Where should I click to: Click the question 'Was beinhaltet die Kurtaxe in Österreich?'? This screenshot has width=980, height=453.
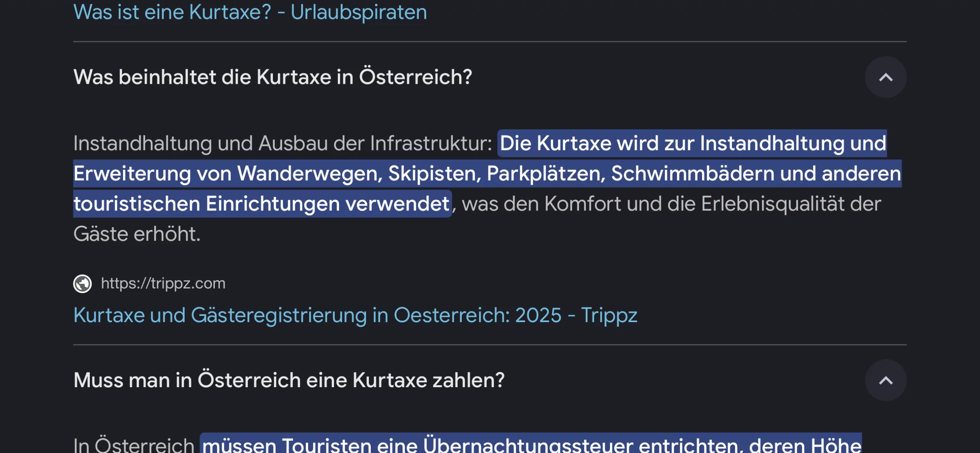[272, 77]
